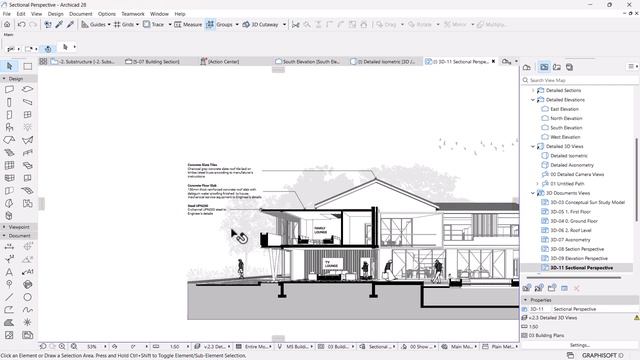Open the zoom percentage dropdown
640x360 pixels.
point(105,347)
